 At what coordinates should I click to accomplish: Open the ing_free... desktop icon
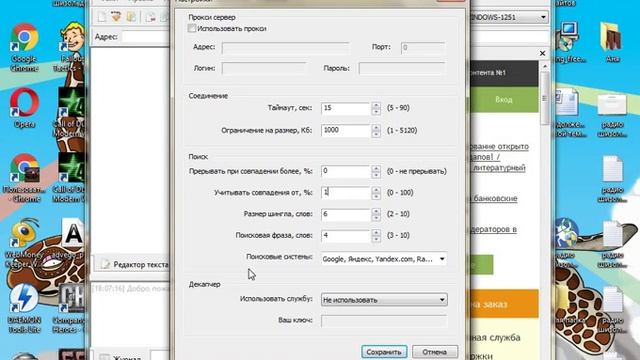pyautogui.click(x=570, y=42)
